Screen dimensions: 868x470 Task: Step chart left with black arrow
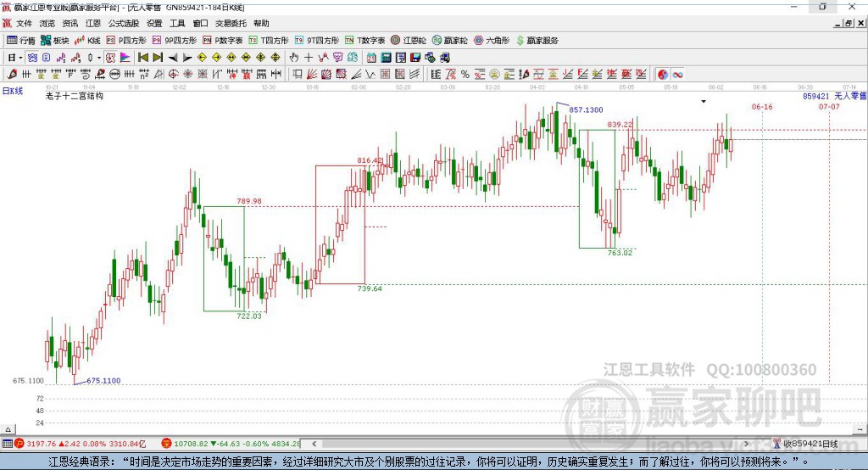(x=173, y=58)
